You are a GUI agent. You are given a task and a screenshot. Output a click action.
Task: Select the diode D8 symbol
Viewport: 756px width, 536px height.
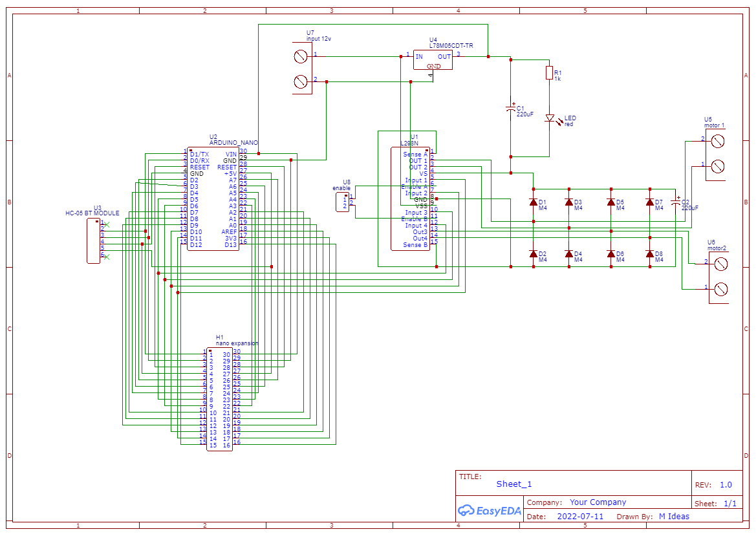(649, 254)
